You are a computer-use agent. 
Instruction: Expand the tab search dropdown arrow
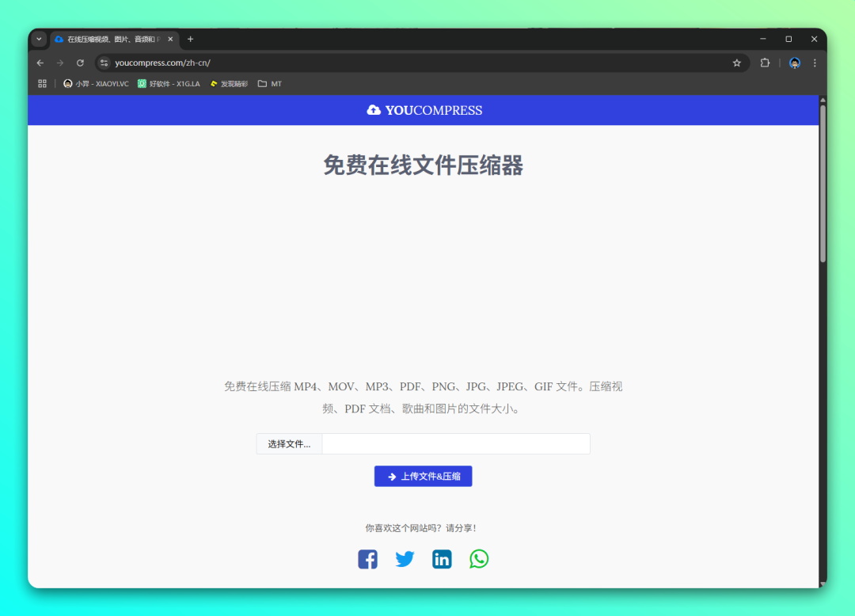coord(39,40)
